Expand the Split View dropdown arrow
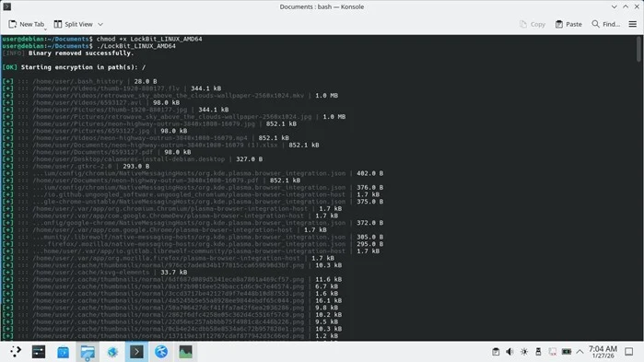The image size is (644, 362). pyautogui.click(x=100, y=24)
